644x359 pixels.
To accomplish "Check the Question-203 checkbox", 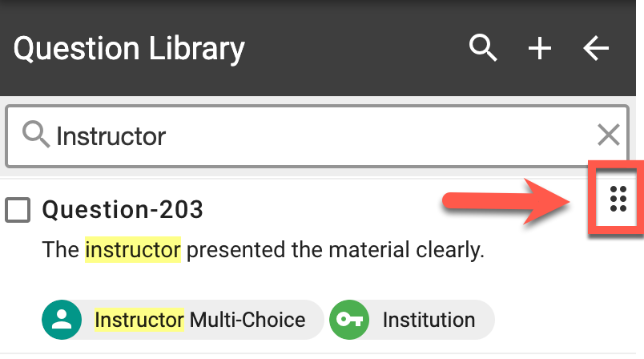I will [18, 210].
